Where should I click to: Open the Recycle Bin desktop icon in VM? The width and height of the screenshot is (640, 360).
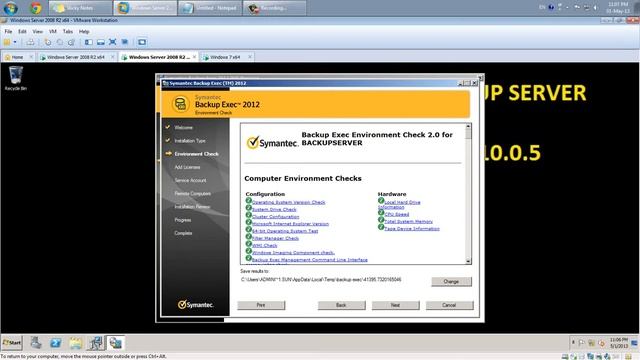(16, 78)
